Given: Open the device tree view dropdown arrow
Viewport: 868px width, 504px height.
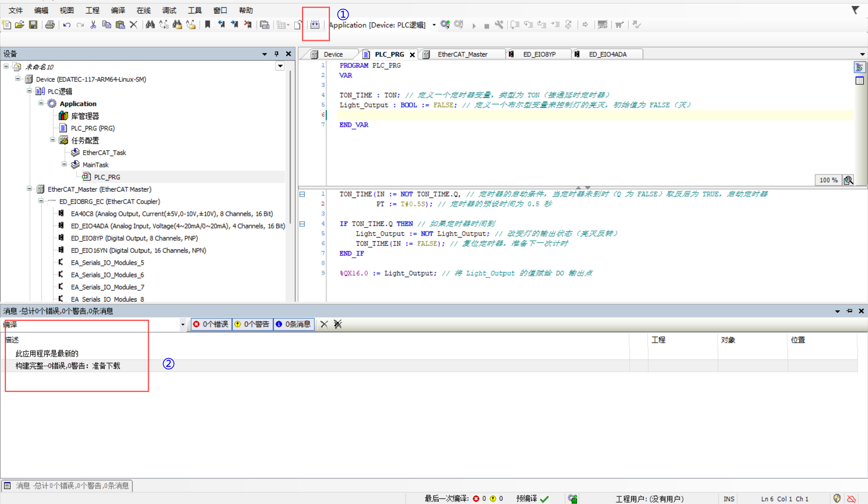Looking at the screenshot, I should [280, 66].
